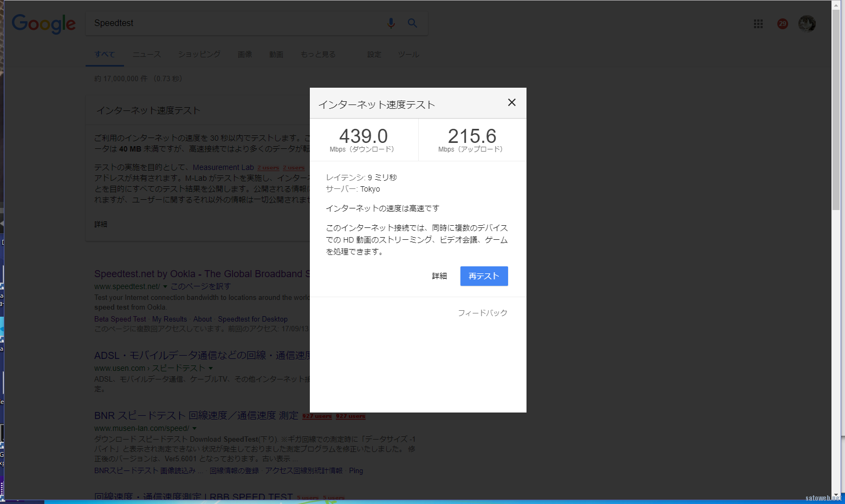Click このページを訳す translate link
The width and height of the screenshot is (845, 504).
(201, 286)
